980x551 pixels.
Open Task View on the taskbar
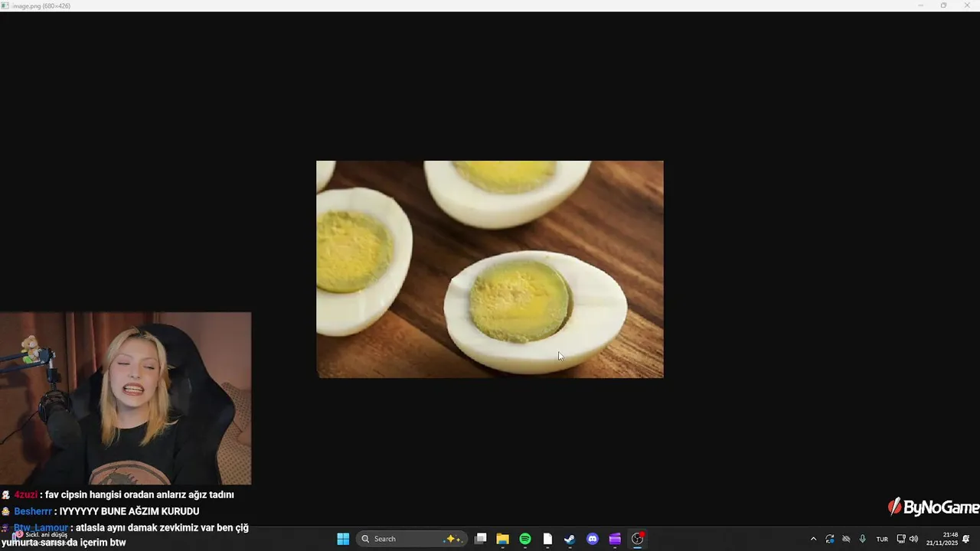(480, 539)
